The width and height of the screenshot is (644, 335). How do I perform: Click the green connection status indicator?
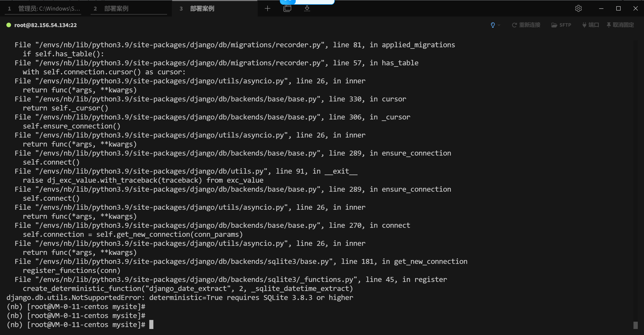tap(9, 25)
